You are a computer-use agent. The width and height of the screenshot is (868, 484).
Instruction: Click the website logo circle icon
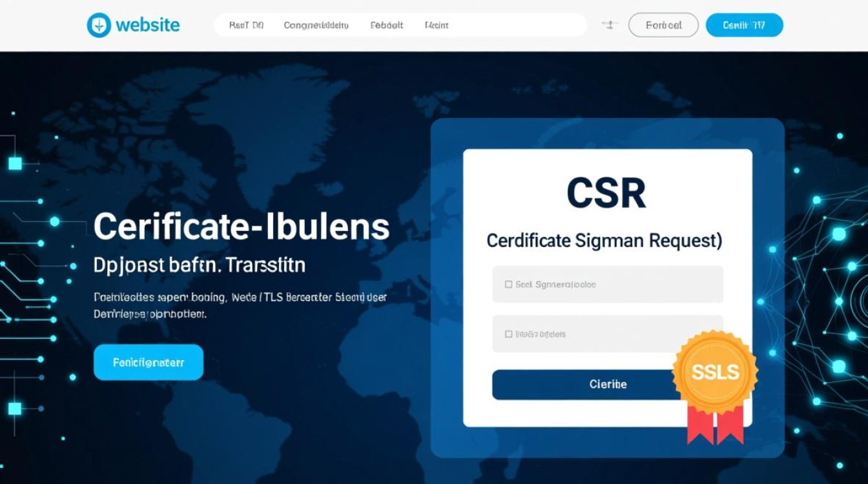99,25
